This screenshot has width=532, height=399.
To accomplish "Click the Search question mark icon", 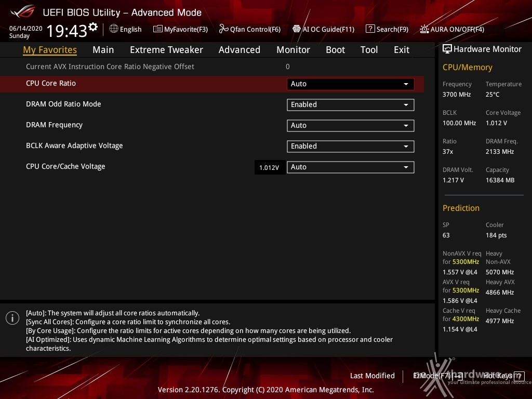I will [x=370, y=29].
